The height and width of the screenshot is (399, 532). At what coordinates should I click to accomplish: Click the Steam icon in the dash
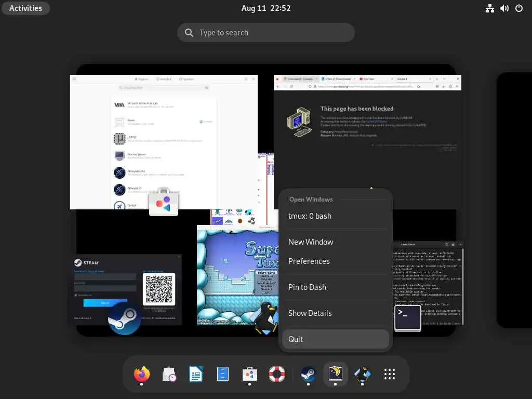pos(308,374)
